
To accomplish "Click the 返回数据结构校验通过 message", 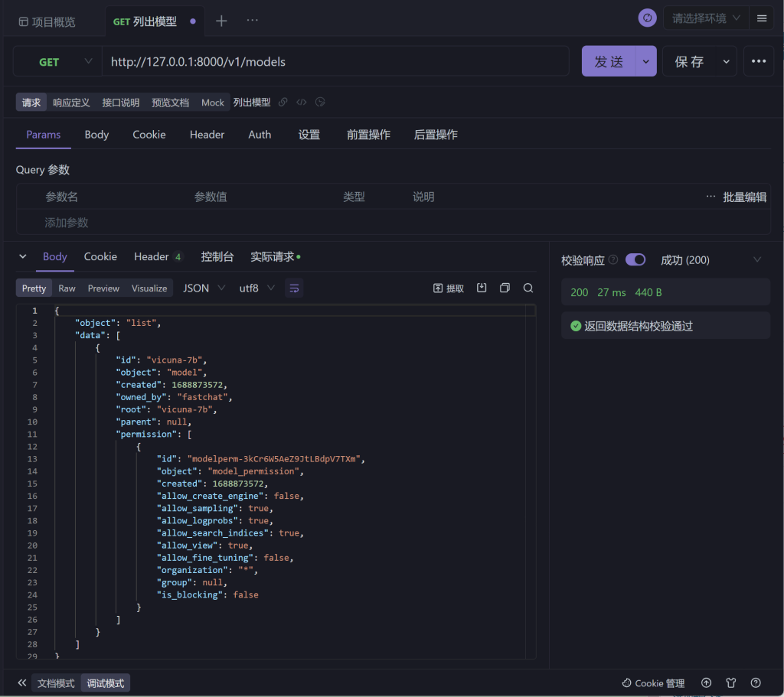I will pyautogui.click(x=638, y=326).
